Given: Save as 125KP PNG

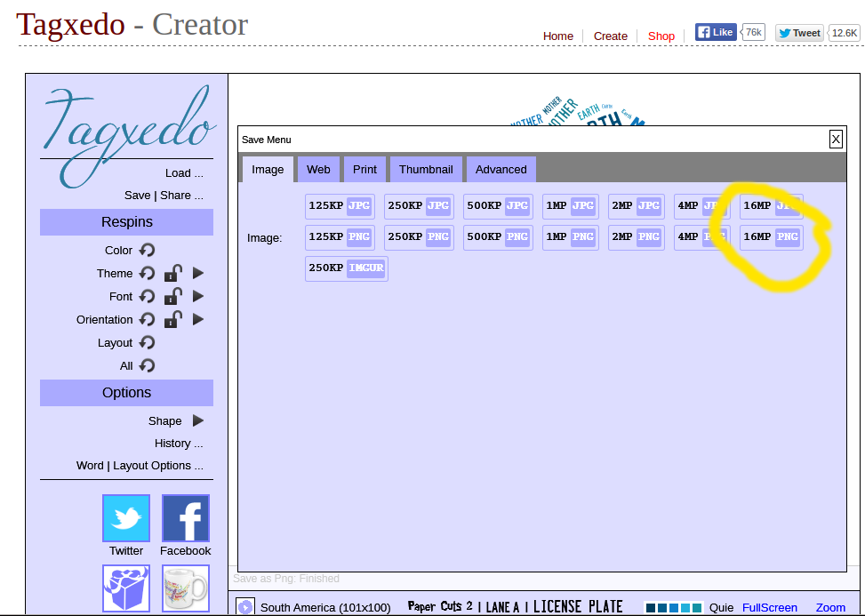Looking at the screenshot, I should pyautogui.click(x=340, y=237).
